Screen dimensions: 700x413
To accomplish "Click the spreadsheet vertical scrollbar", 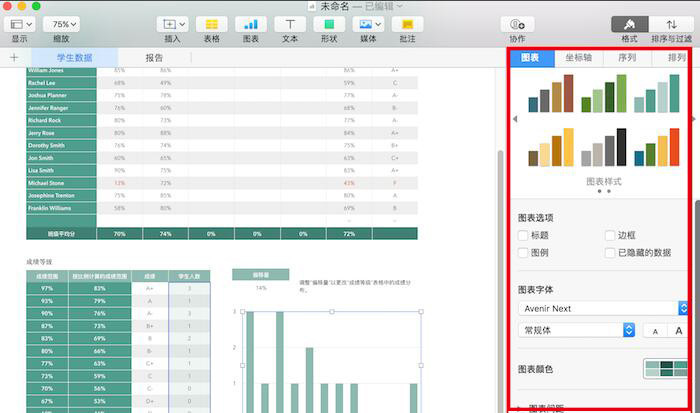I will click(500, 281).
